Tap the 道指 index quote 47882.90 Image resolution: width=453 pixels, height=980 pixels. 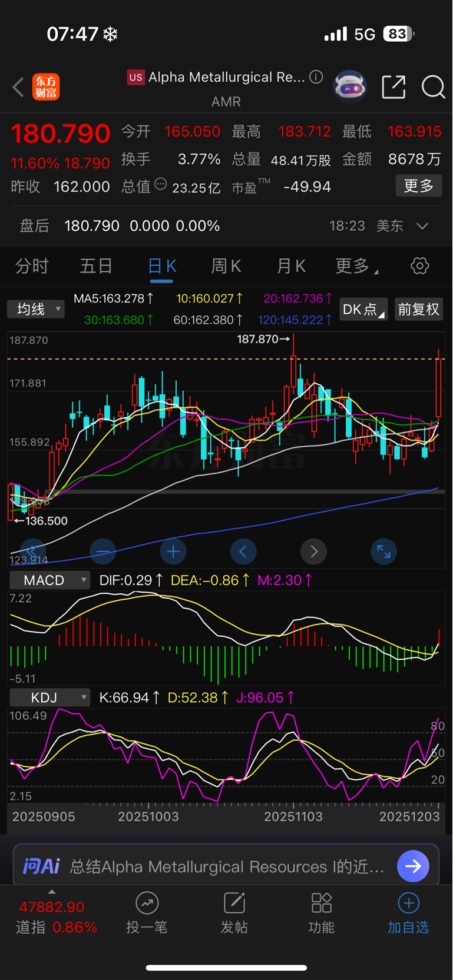[52, 907]
